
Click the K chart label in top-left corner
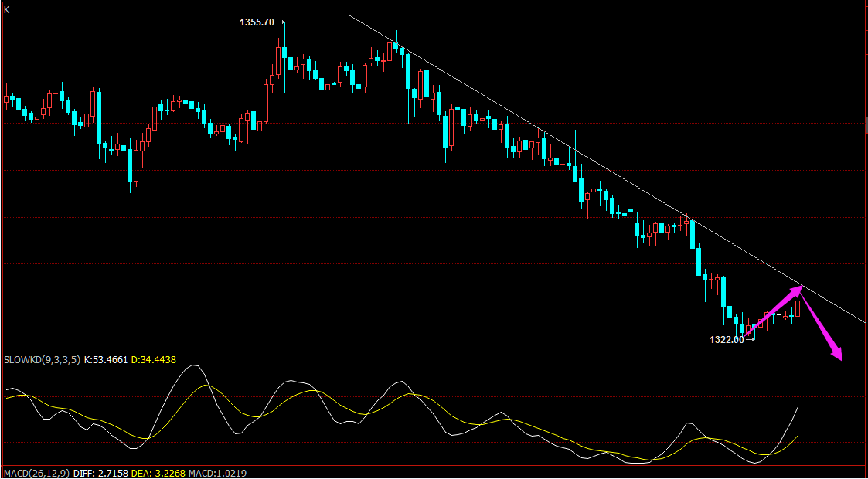click(x=7, y=9)
